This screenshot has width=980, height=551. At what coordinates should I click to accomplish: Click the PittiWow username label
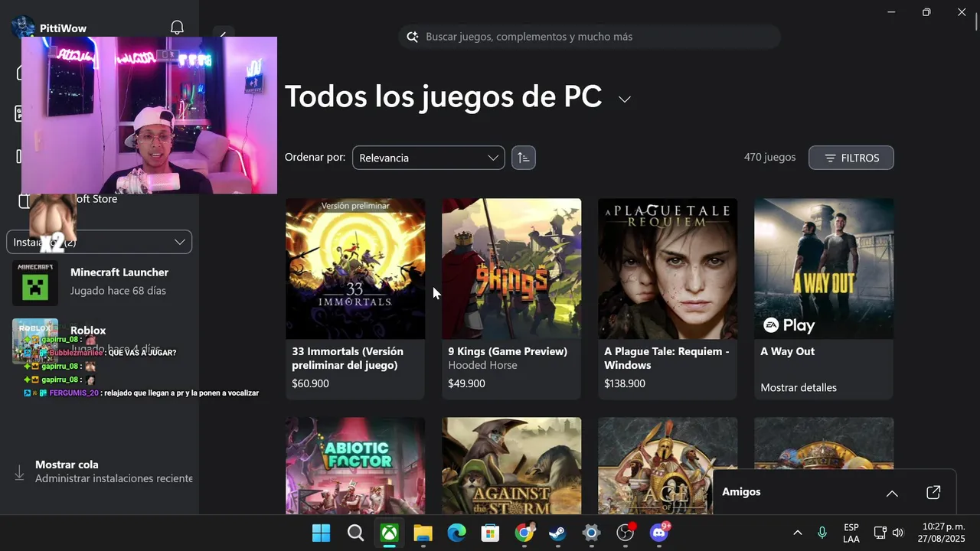coord(63,28)
